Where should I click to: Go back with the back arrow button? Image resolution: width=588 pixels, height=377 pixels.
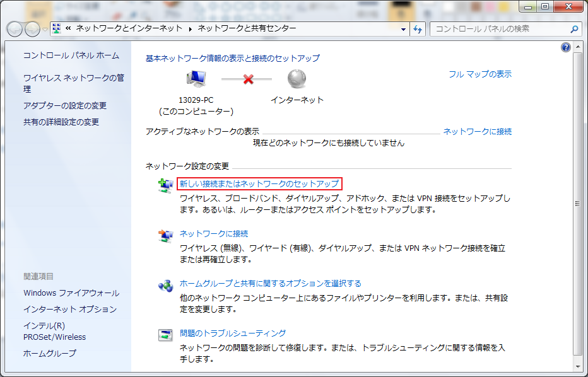click(15, 29)
